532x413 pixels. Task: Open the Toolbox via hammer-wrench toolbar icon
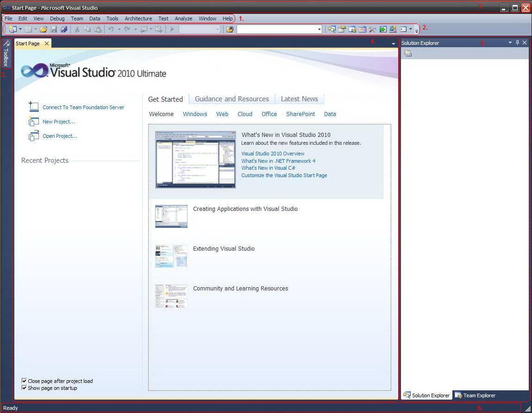click(x=373, y=30)
